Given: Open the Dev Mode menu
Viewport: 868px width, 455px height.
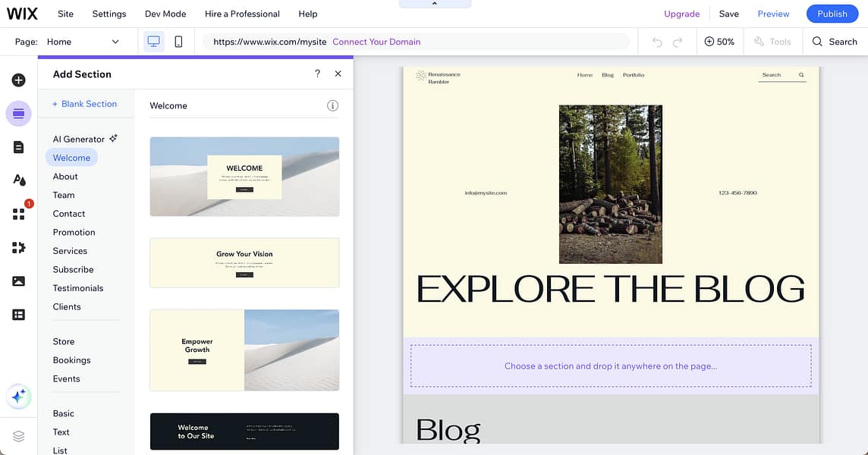Looking at the screenshot, I should coord(165,14).
